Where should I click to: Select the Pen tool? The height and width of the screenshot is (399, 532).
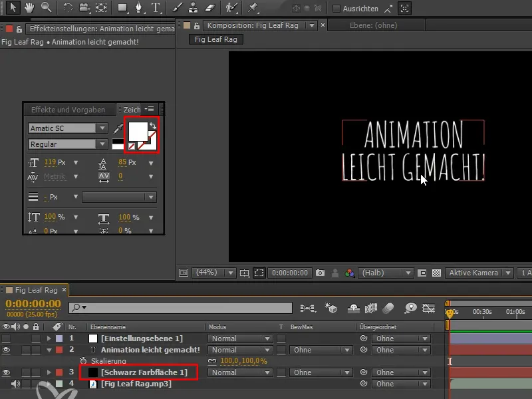point(140,9)
